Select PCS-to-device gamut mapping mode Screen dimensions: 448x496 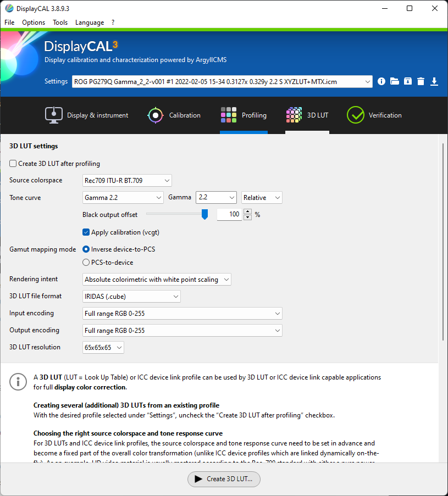(86, 263)
